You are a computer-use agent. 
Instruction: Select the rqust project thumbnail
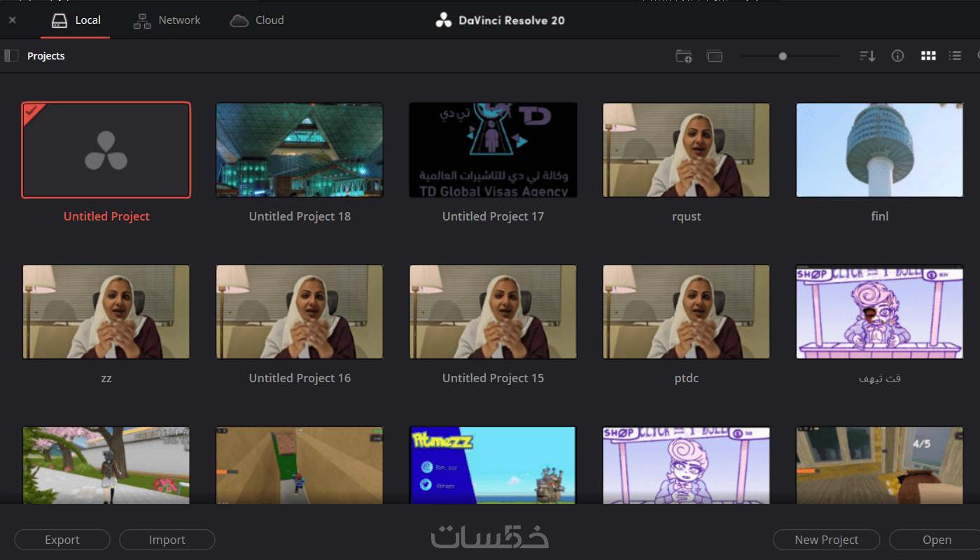point(686,150)
